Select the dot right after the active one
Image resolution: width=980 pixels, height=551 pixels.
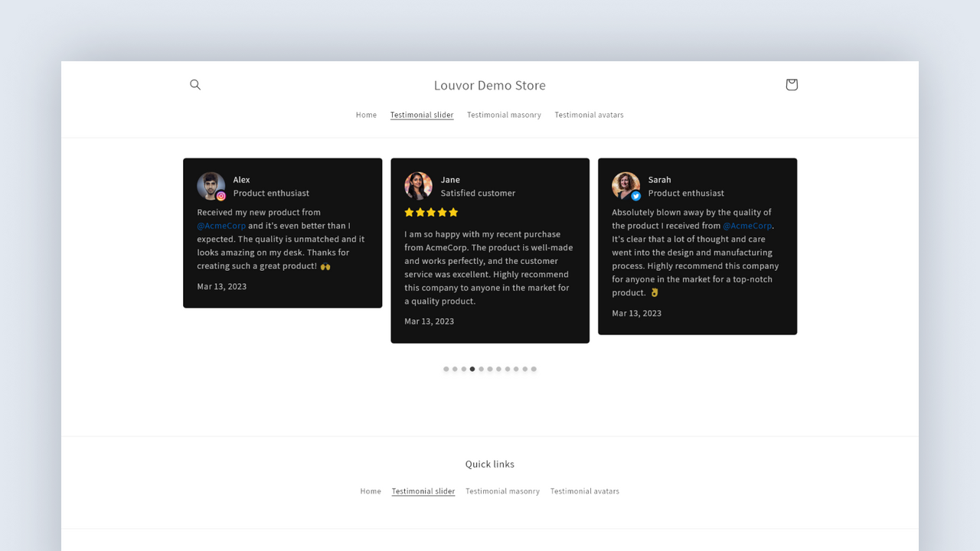[x=481, y=369]
